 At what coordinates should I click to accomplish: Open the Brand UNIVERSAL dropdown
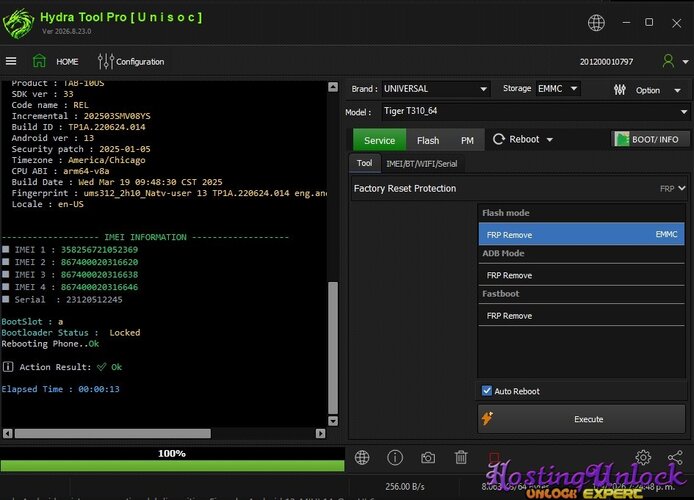click(x=436, y=89)
